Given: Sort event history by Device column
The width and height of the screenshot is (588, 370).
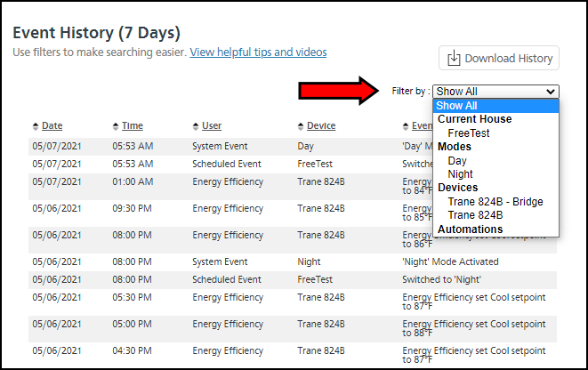Looking at the screenshot, I should point(321,126).
